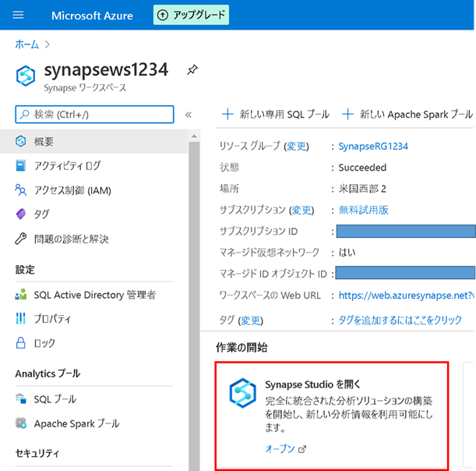The image size is (476, 471).
Task: Select 概要 in the sidebar menu
Action: coord(44,141)
